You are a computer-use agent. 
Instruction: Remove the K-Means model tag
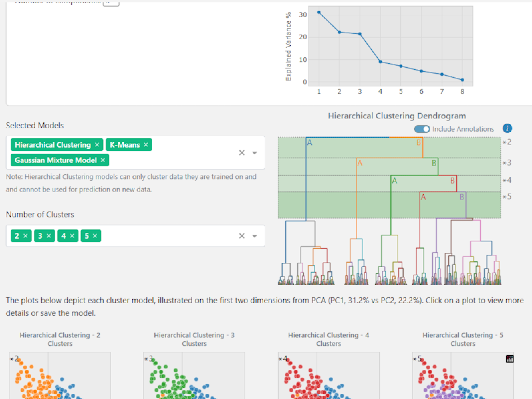pyautogui.click(x=146, y=145)
